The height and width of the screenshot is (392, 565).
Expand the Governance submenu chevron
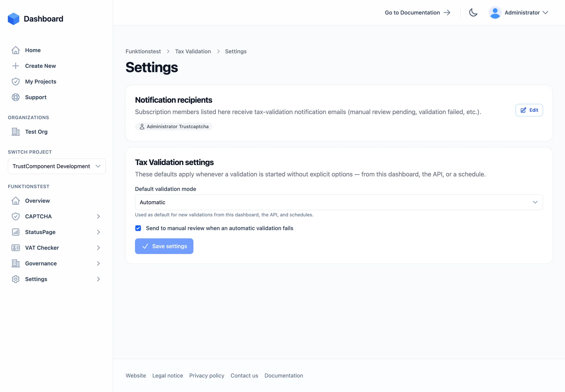(99, 263)
